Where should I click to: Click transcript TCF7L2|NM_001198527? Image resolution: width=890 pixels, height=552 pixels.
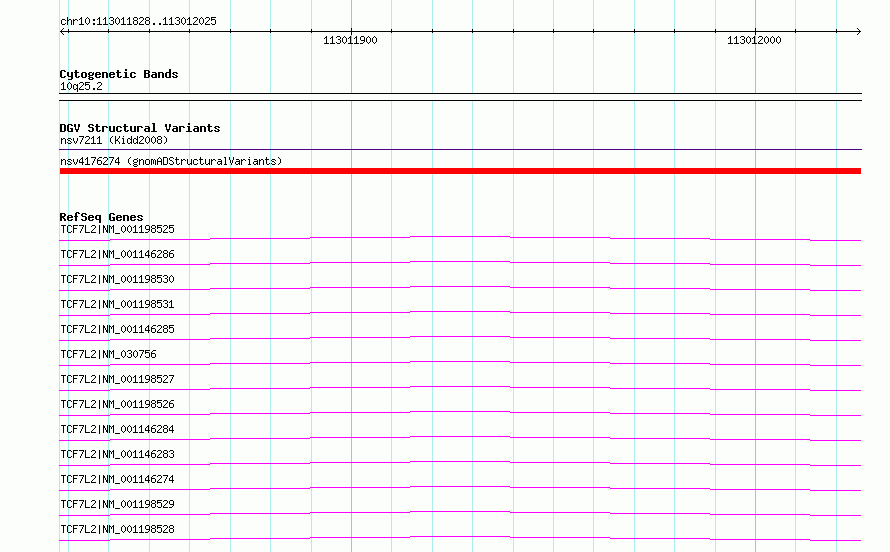tap(117, 379)
